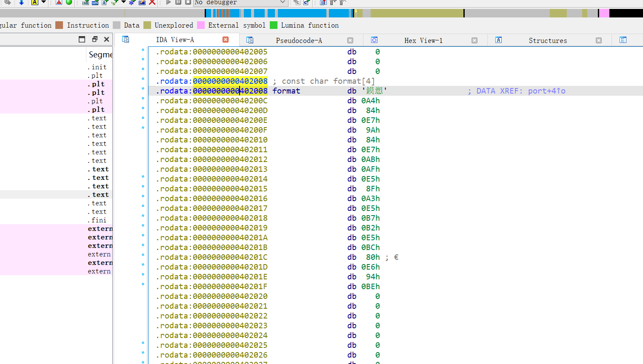Click the Hex View-1 tab icon

click(374, 40)
